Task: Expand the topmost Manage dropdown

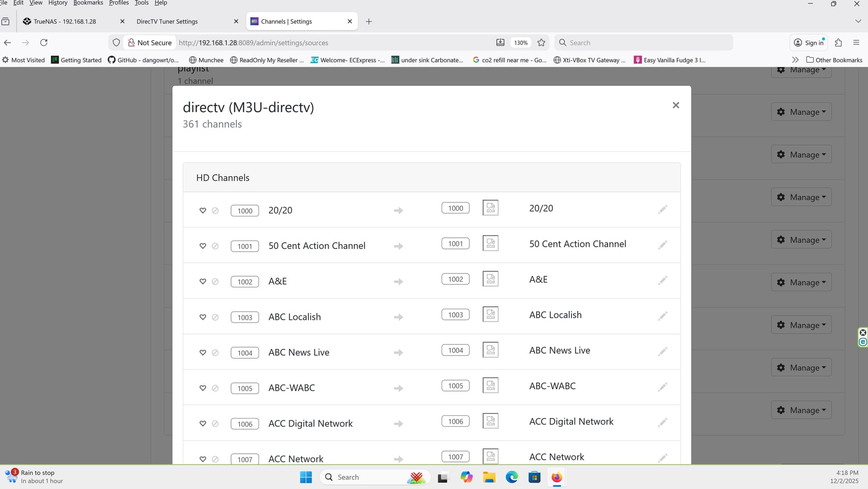Action: point(801,71)
